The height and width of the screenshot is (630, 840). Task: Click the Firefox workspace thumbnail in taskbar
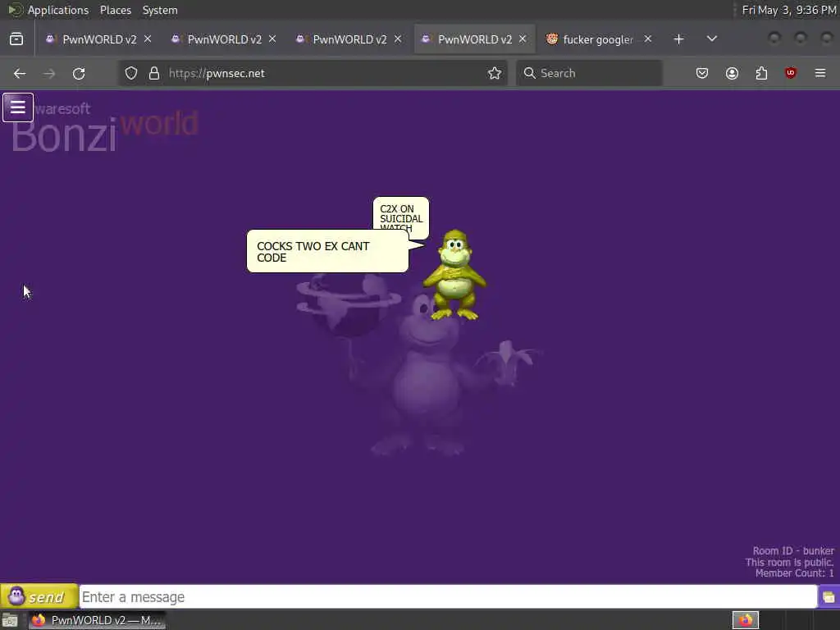coord(745,620)
